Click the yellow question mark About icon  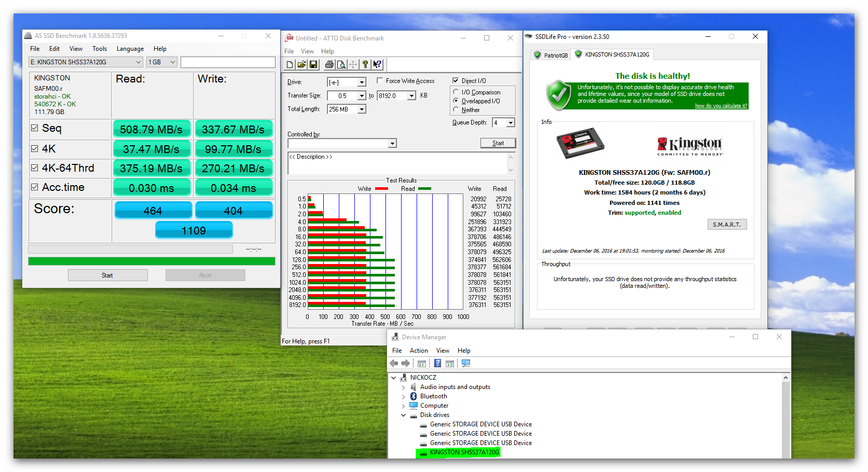pos(365,64)
